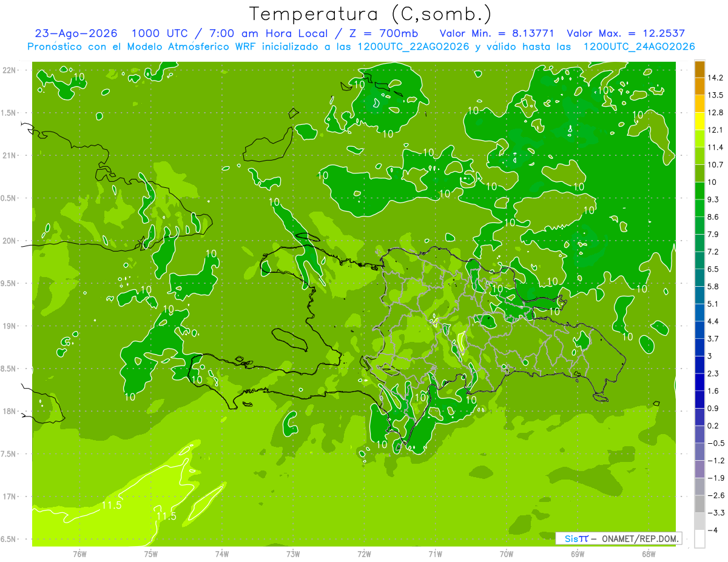Viewport: 728px width, 562px height.
Task: Click the "71W" longitude axis label
Action: [435, 554]
